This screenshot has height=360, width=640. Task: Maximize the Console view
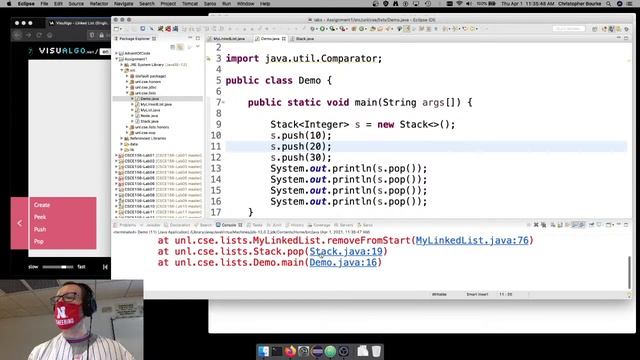click(626, 224)
